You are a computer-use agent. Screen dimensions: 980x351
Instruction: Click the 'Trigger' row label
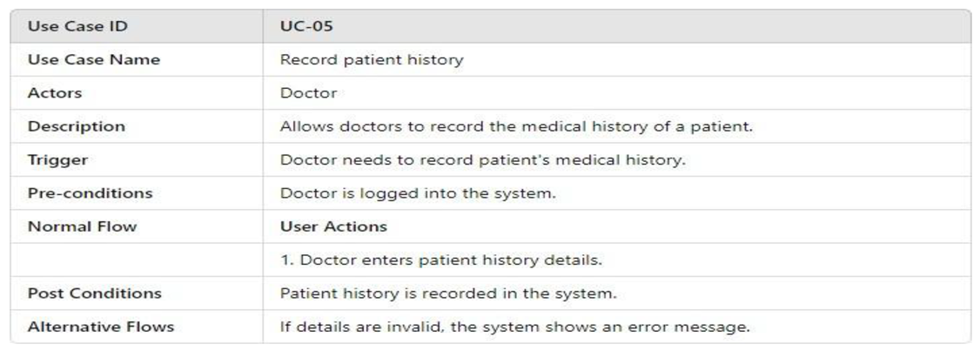(x=58, y=160)
